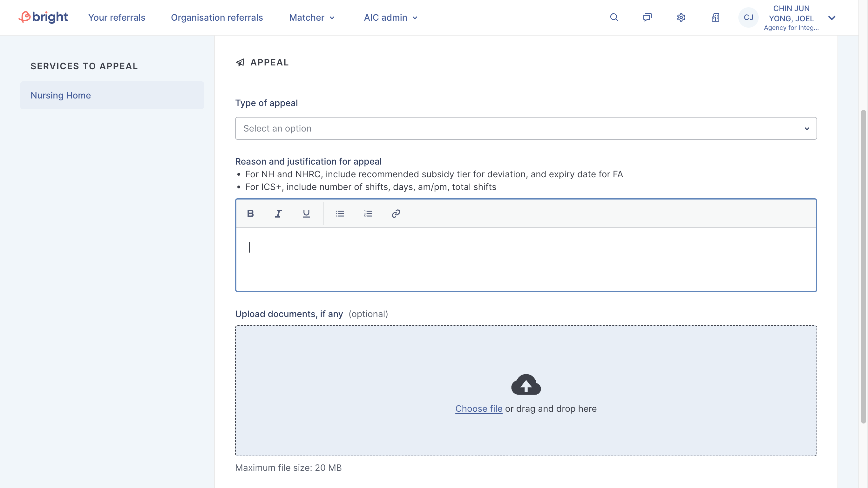Open the organisation building icon

click(715, 17)
